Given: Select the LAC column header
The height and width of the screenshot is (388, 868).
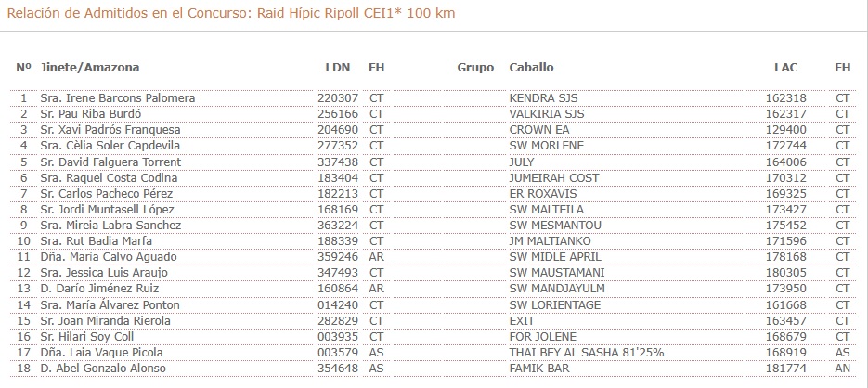Looking at the screenshot, I should [786, 68].
